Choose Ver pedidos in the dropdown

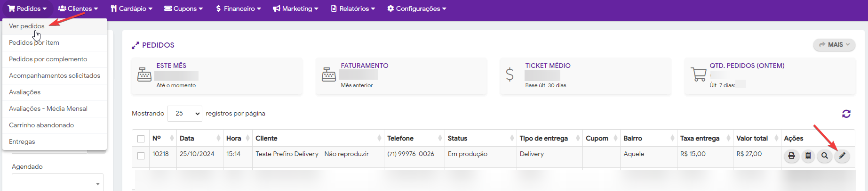[x=27, y=26]
